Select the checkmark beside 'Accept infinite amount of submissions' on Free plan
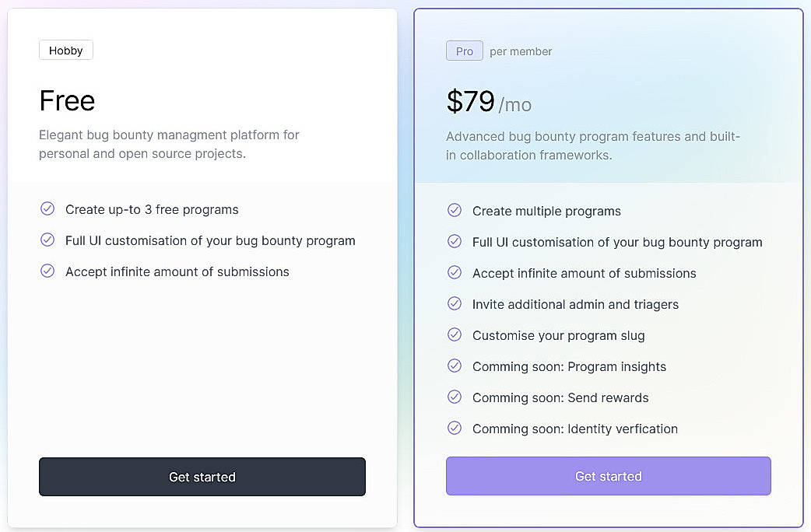 coord(47,271)
